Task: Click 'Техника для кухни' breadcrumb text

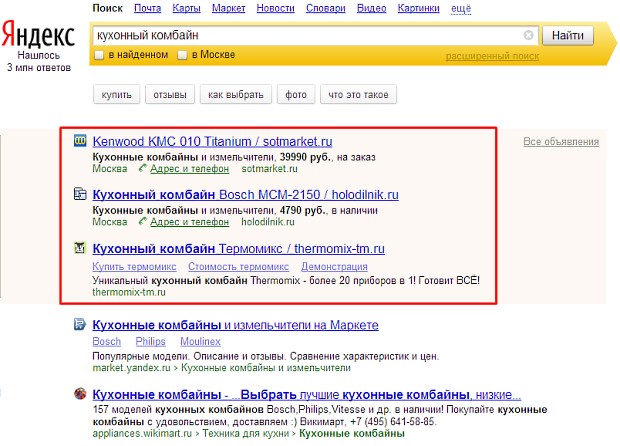Action: [246, 433]
